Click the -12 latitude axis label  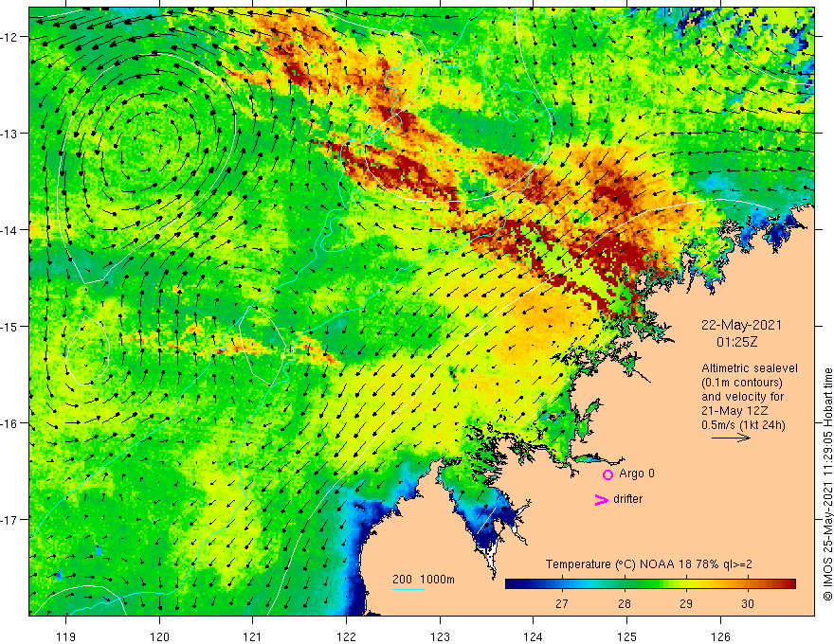point(9,37)
